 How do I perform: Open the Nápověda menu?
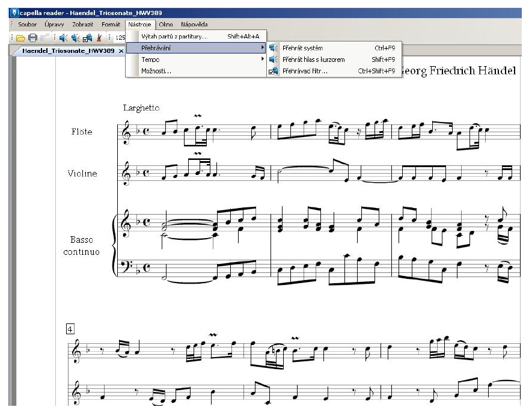(x=194, y=25)
